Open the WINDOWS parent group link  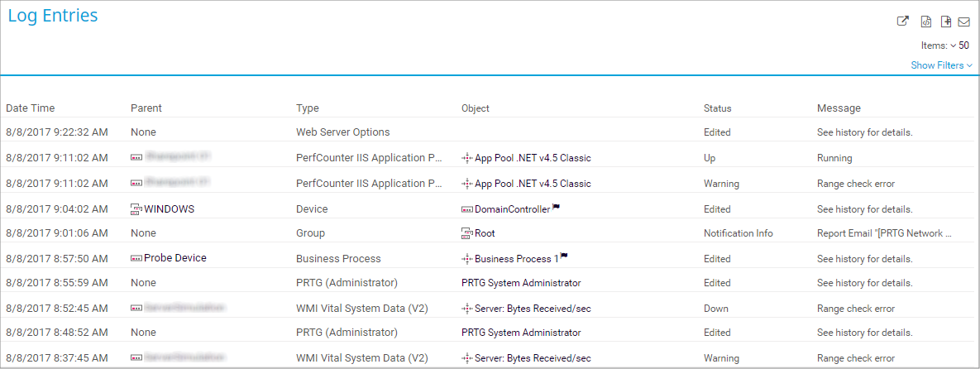169,209
